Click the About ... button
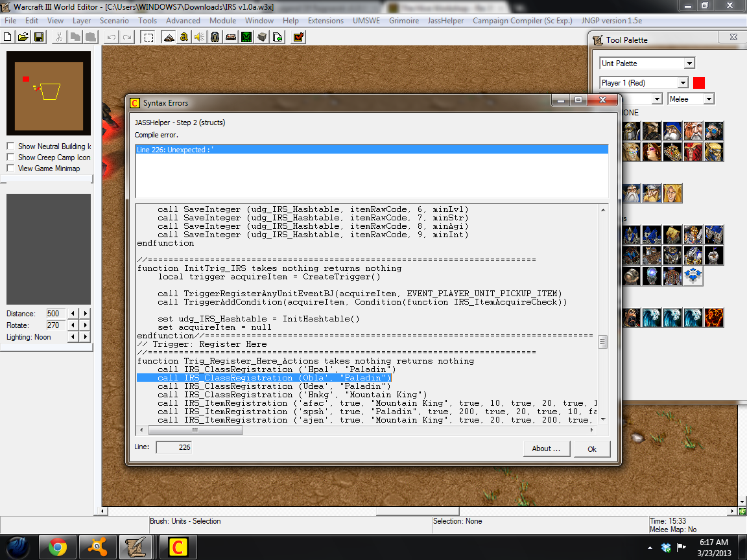Viewport: 747px width, 560px height. click(x=547, y=449)
